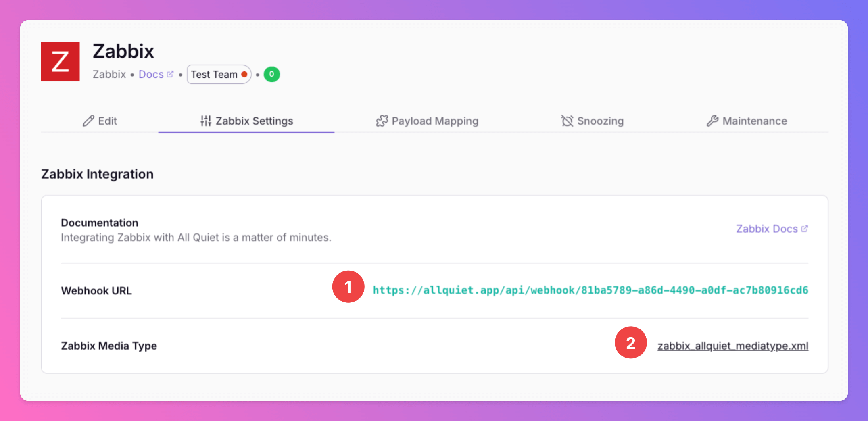
Task: Switch to the Edit tab
Action: (x=100, y=121)
